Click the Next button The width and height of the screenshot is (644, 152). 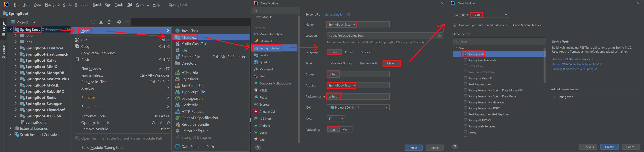tap(413, 148)
